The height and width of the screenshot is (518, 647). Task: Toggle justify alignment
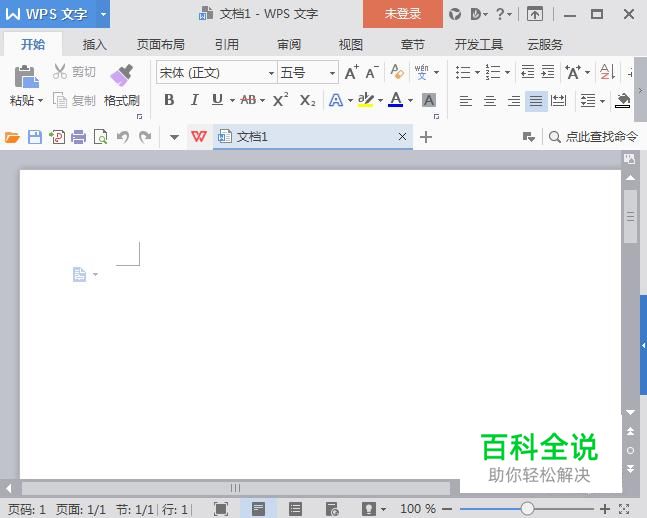tap(536, 101)
